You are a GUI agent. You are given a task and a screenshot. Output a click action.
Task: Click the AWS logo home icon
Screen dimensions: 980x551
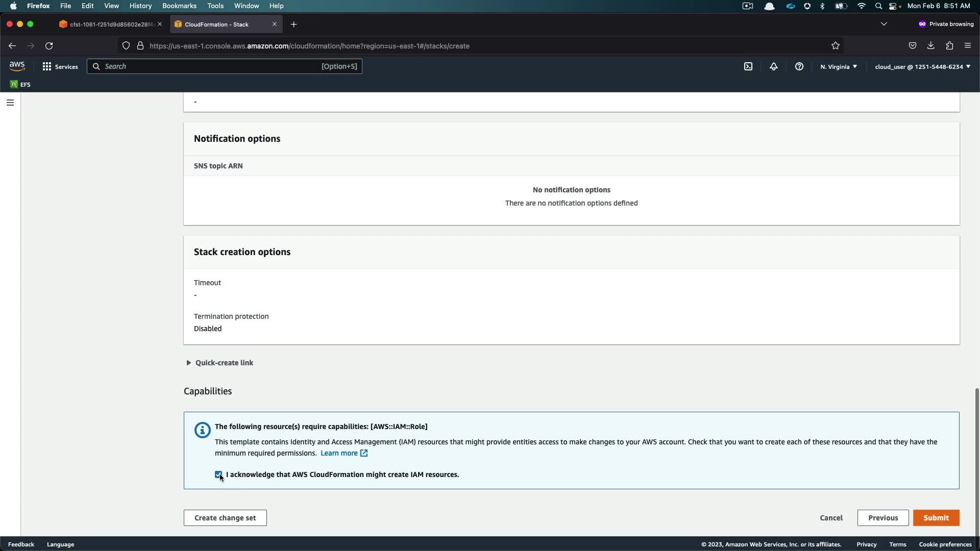(17, 66)
